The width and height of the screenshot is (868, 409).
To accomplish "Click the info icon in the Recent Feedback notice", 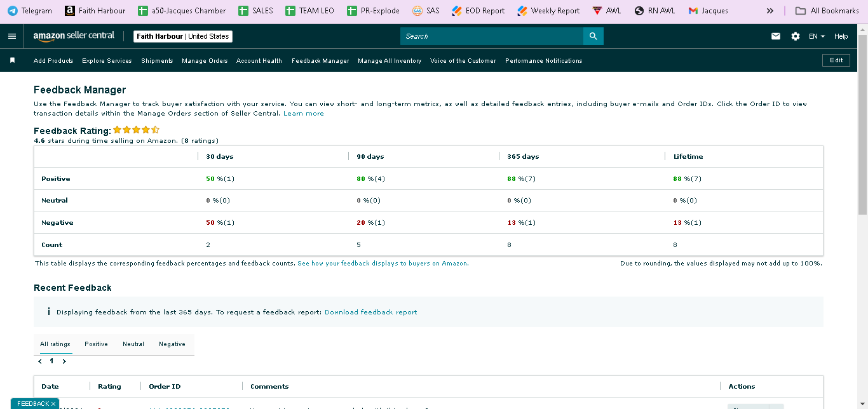I will pos(49,312).
